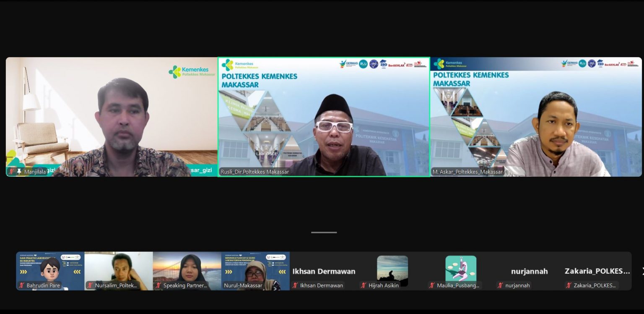
Task: Select Rusli's active speaker video tile
Action: (324, 117)
